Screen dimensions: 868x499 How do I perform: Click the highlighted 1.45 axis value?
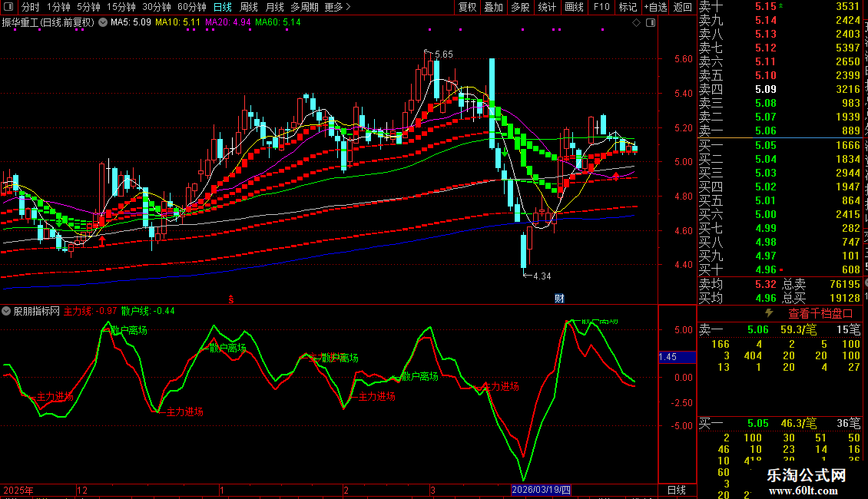[x=677, y=357]
